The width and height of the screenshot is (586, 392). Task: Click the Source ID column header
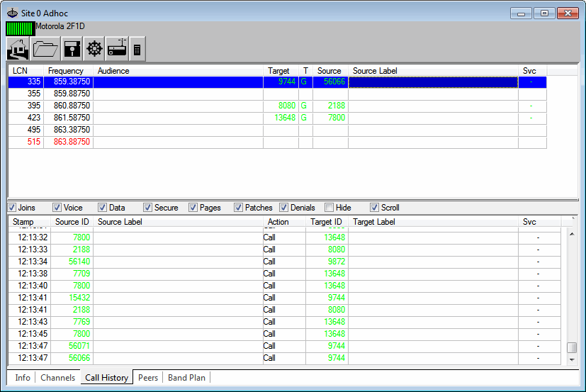coord(72,222)
